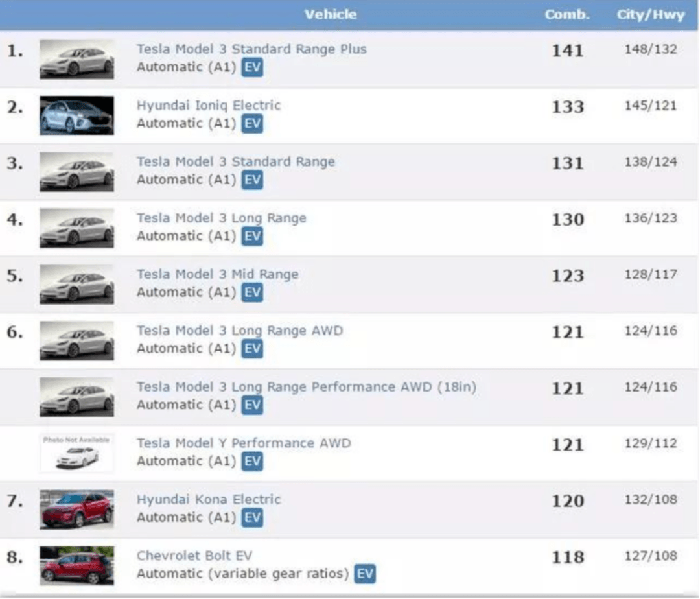Click the red Chevrolet Bolt EV photo
The height and width of the screenshot is (599, 700).
coord(76,565)
